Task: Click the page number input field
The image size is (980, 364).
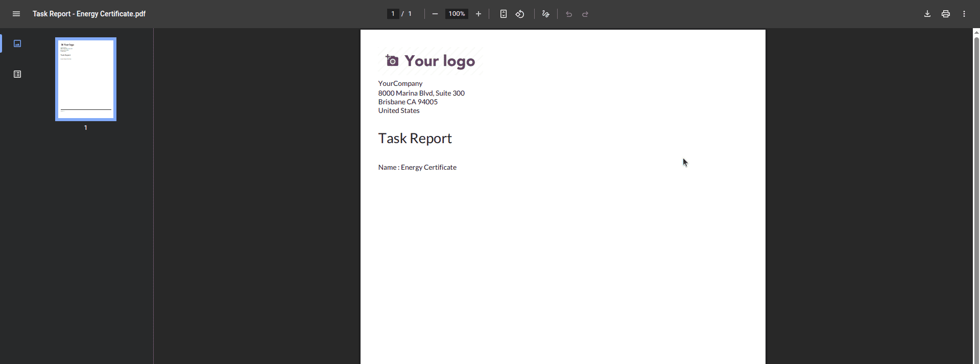Action: click(x=393, y=14)
